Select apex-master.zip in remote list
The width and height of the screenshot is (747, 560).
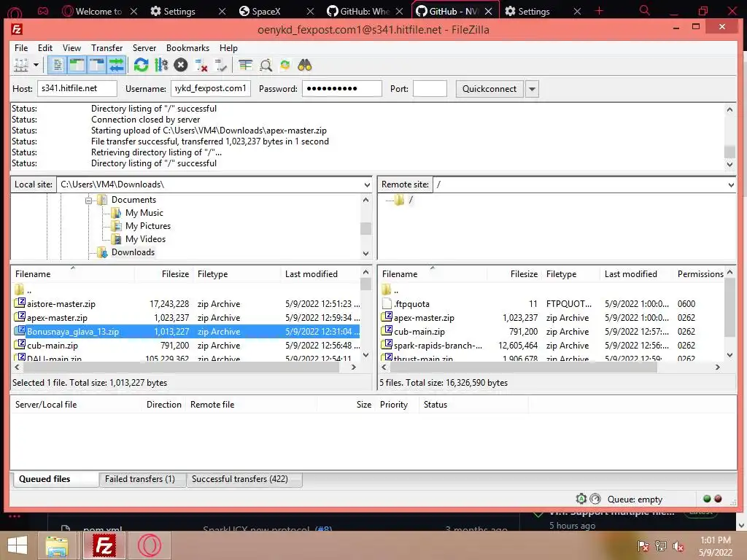pyautogui.click(x=551, y=318)
